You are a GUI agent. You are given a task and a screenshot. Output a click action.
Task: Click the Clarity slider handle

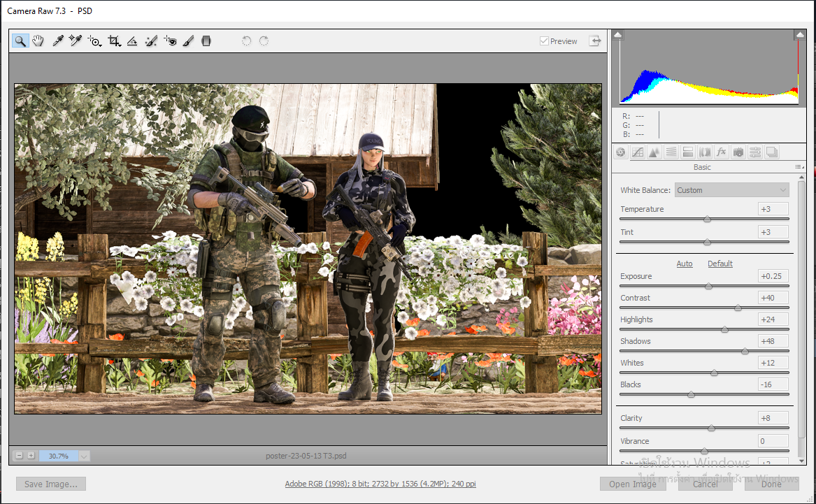(x=711, y=428)
